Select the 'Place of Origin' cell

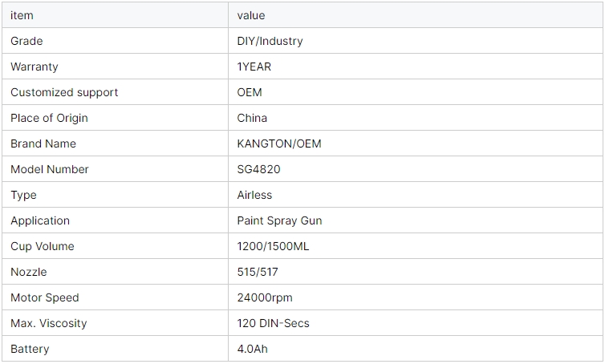click(x=49, y=118)
